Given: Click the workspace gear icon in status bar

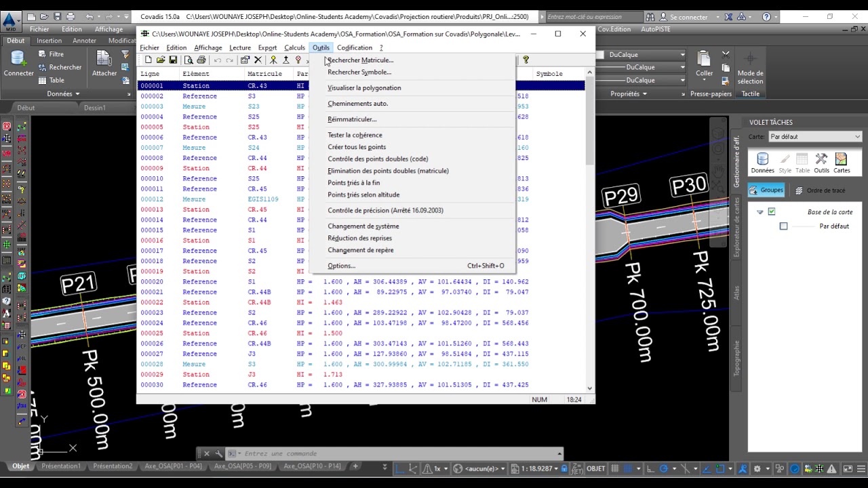Looking at the screenshot, I should pos(757,468).
